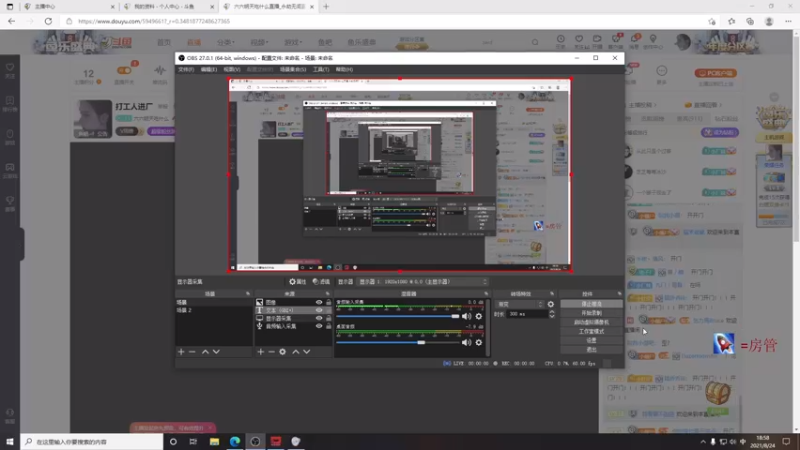Screen dimensions: 800x450
Task: Click mic input volume slider handle
Action: point(455,316)
